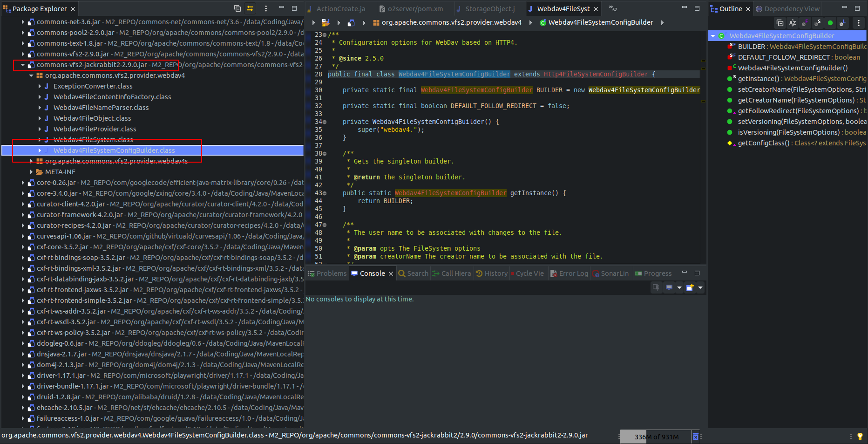Toggle Link with Editor in Package Explorer
Screen dimensions: 868x444
pyautogui.click(x=250, y=8)
